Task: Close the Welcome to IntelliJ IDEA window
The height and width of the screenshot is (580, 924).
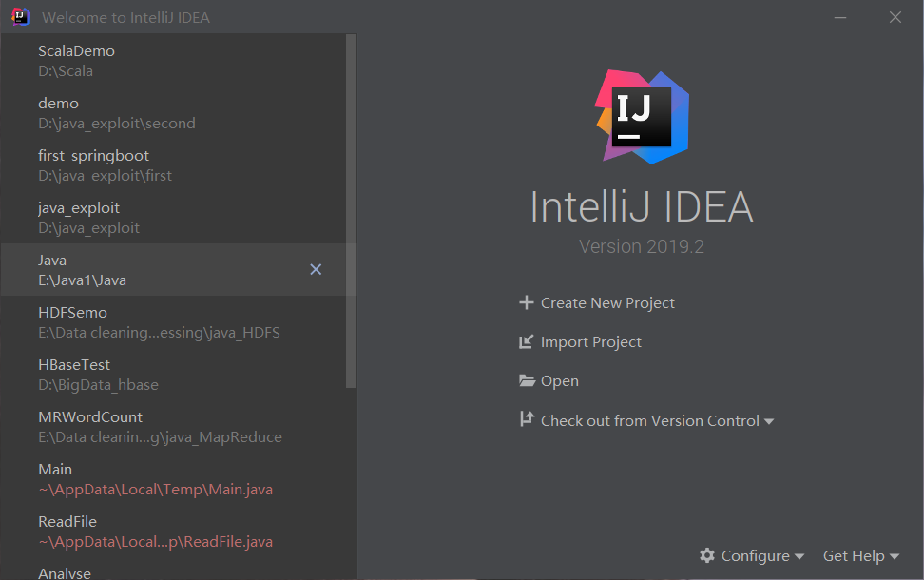Action: point(895,18)
